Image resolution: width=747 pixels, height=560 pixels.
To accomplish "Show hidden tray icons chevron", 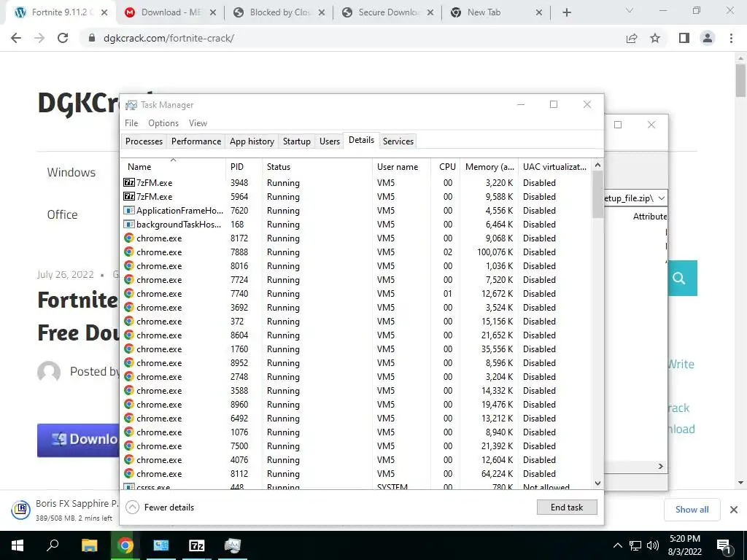I will coord(617,545).
